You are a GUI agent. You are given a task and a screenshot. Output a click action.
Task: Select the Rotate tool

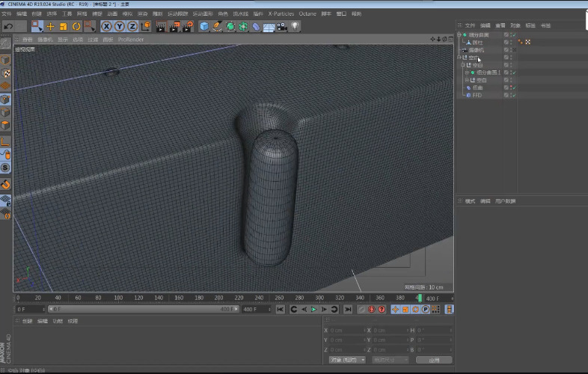pos(76,26)
